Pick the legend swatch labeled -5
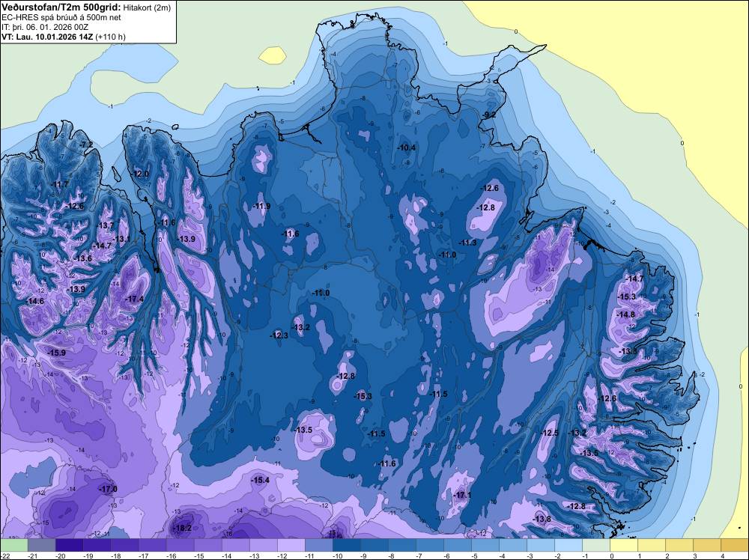The width and height of the screenshot is (749, 560). coord(485,545)
